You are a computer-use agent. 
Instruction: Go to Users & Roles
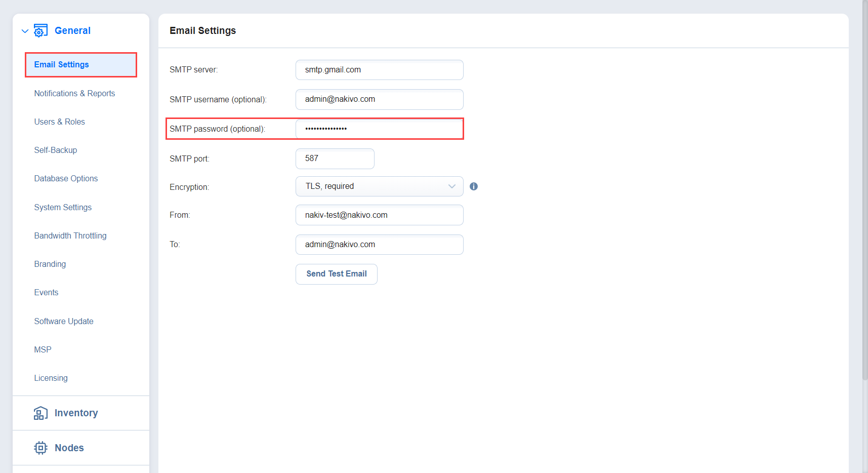59,122
